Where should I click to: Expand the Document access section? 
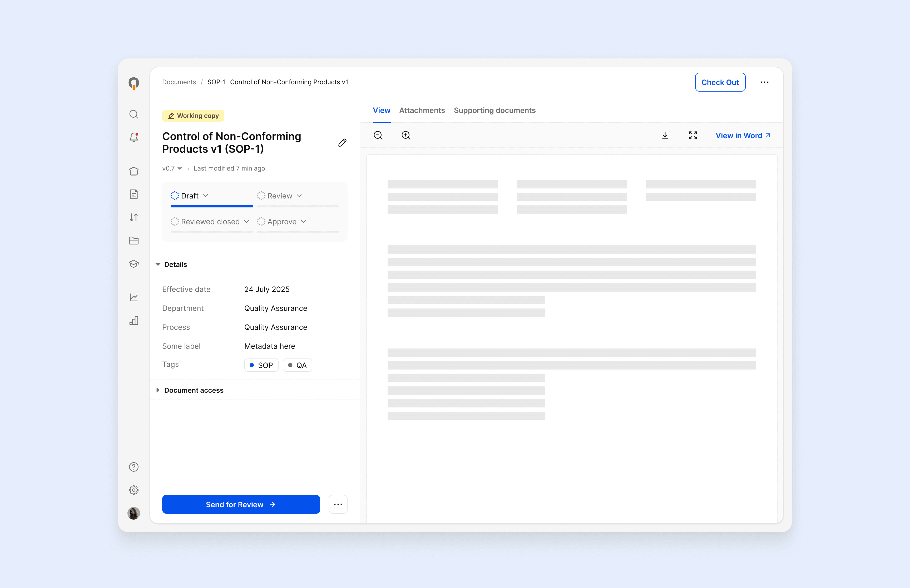click(x=190, y=390)
